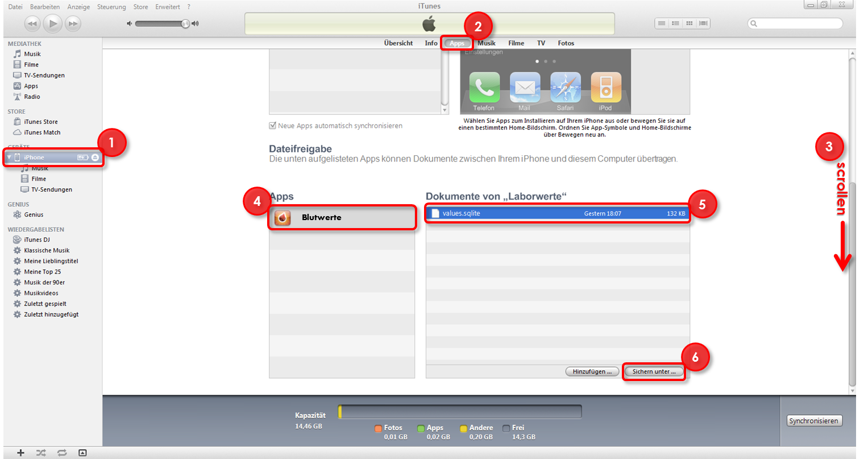Open the Musik der 90er playlist
This screenshot has height=459, width=868.
44,282
